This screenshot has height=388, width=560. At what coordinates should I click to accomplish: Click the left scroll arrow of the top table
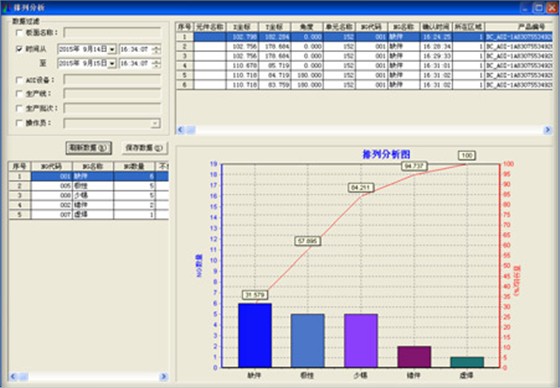[x=181, y=130]
